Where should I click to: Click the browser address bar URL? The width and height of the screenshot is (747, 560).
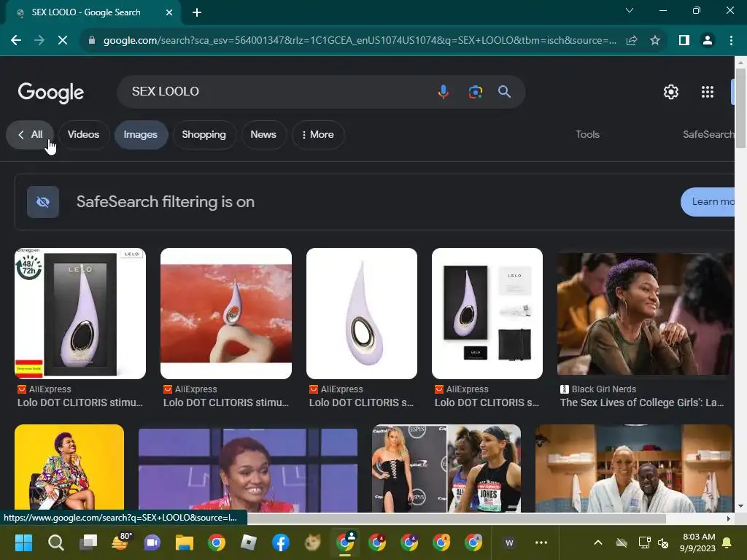(359, 41)
